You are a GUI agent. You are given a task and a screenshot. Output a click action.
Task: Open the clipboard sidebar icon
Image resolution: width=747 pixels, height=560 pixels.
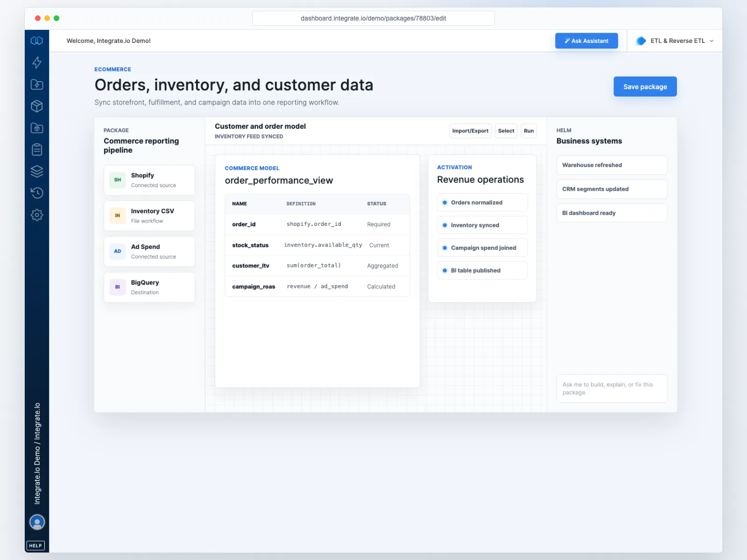click(x=37, y=149)
